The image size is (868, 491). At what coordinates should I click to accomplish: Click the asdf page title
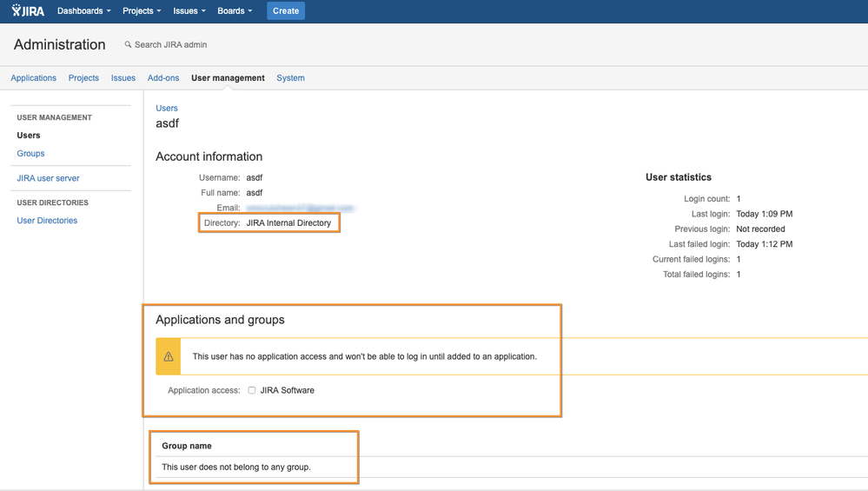(x=167, y=123)
